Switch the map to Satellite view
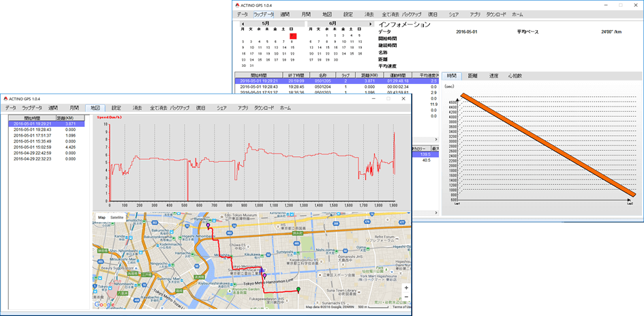The height and width of the screenshot is (316, 644). [x=117, y=217]
